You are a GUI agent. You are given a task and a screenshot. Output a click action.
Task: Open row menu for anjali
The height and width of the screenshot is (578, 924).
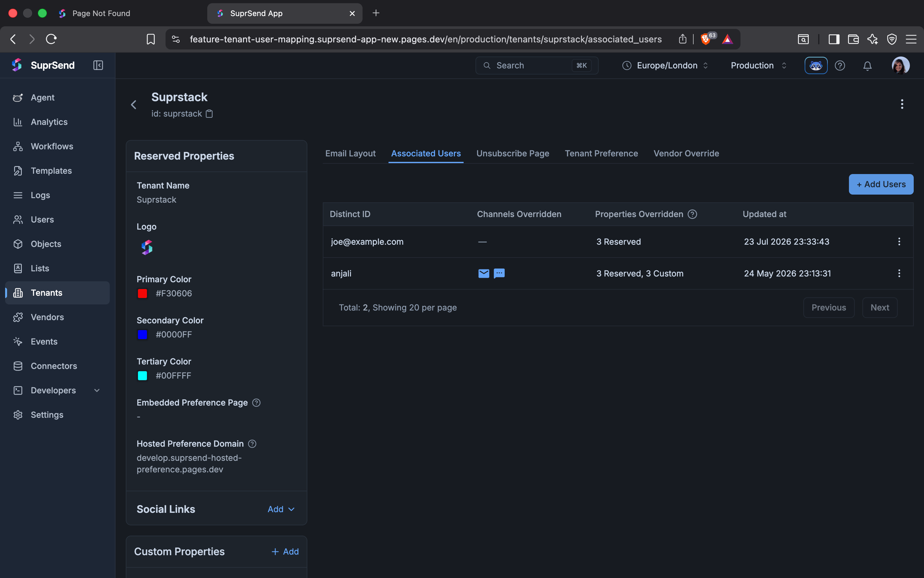click(x=899, y=273)
